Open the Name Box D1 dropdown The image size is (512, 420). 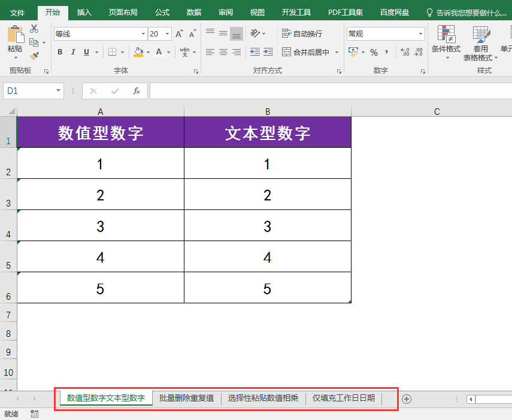click(58, 90)
